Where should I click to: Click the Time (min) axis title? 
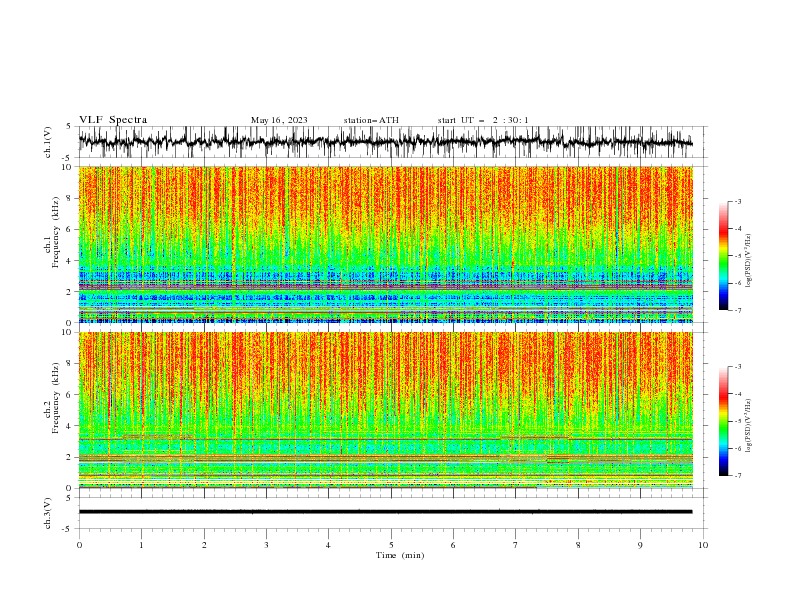click(400, 555)
